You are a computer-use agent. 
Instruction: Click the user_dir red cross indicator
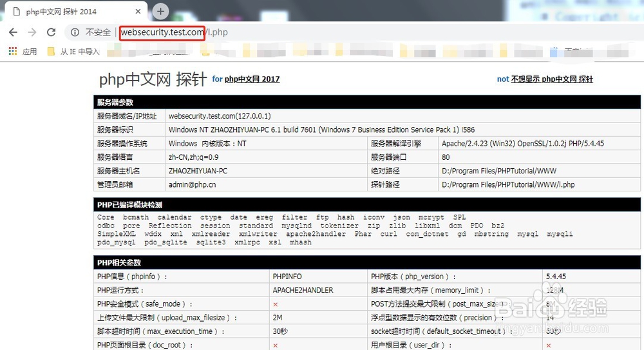click(x=548, y=345)
